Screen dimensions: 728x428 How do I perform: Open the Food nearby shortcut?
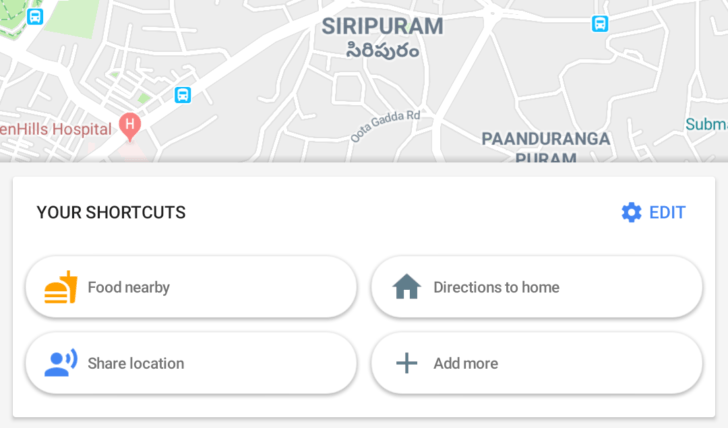pos(129,287)
